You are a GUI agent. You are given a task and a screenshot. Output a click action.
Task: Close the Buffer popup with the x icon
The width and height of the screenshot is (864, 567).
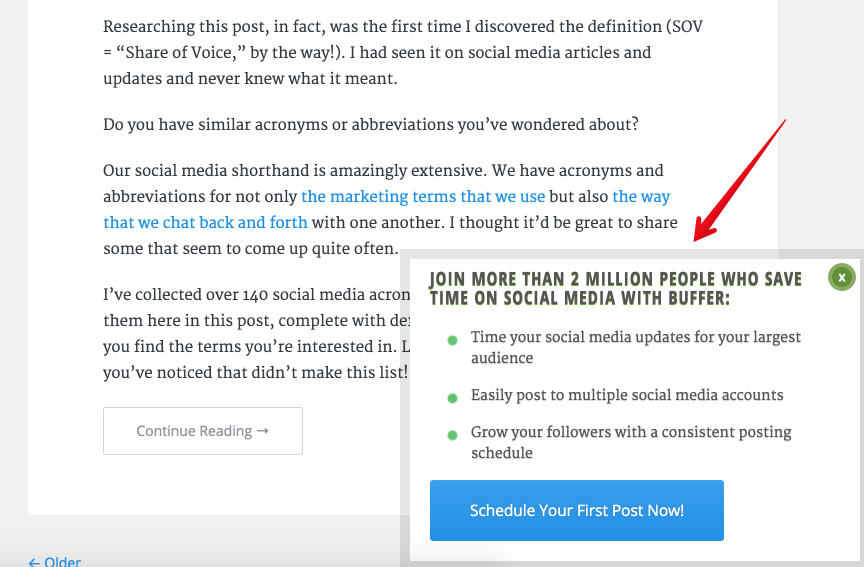[841, 278]
